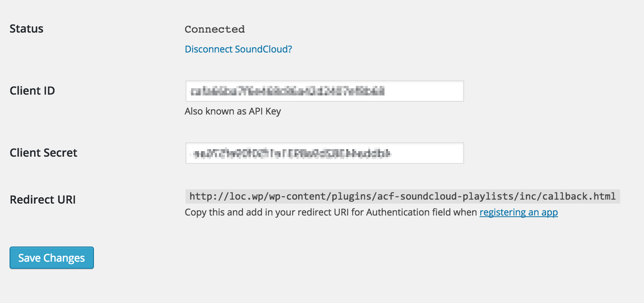Click the "Client ID" row label
Viewport: 644px width, 303px height.
coord(32,91)
